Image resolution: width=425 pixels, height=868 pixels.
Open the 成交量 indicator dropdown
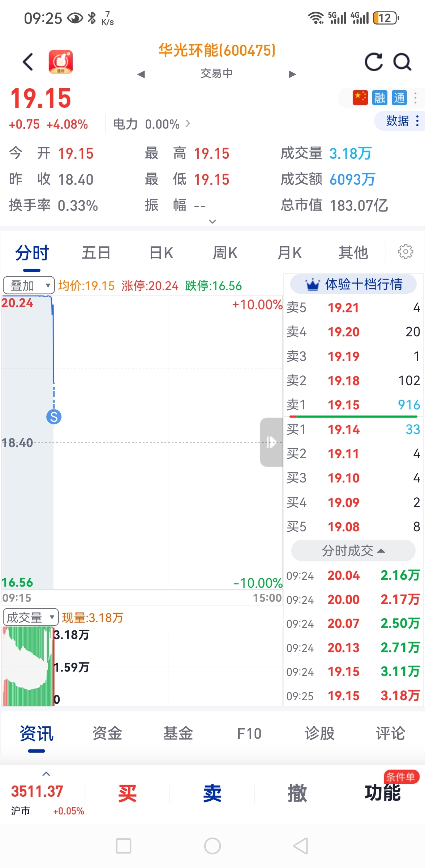[x=31, y=617]
